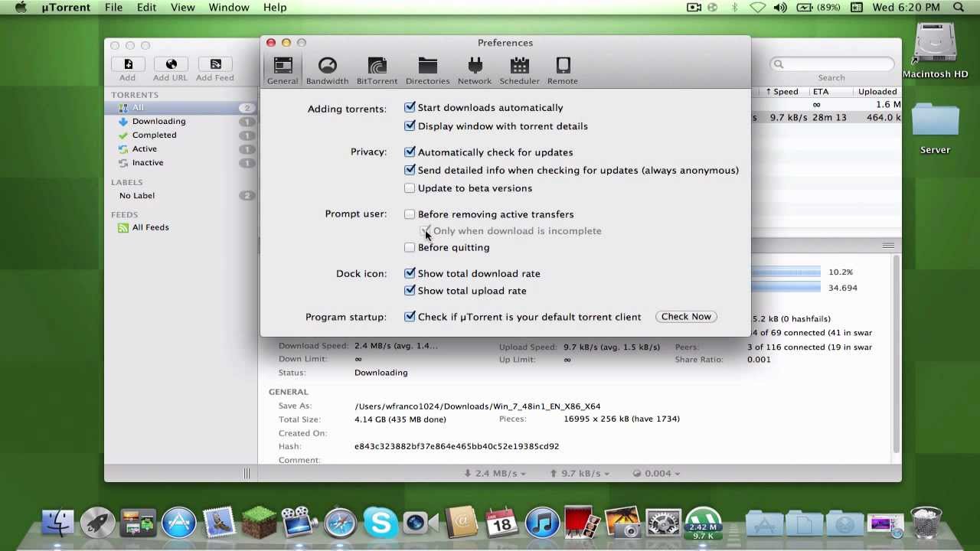The width and height of the screenshot is (980, 551).
Task: Click the detail pane splitter handle
Action: (888, 246)
